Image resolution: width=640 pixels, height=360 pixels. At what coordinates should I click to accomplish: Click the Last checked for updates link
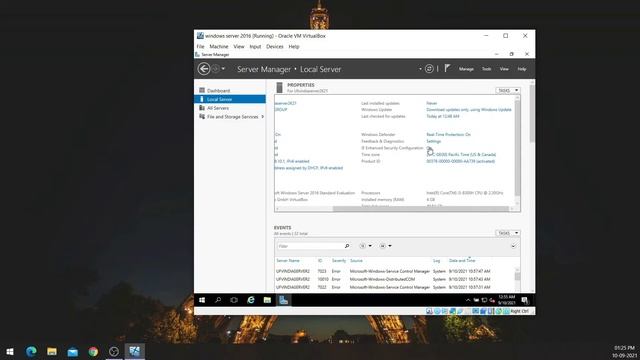pyautogui.click(x=442, y=116)
